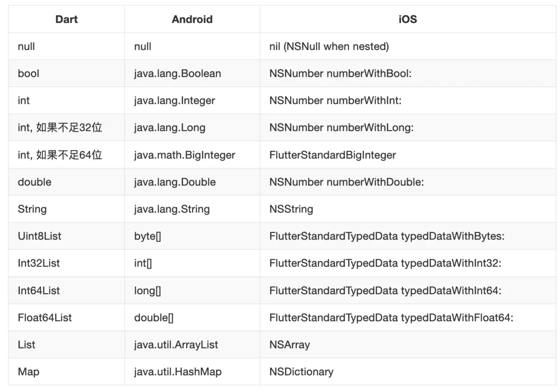Click the Dart column header
Image resolution: width=560 pixels, height=392 pixels.
pos(66,20)
